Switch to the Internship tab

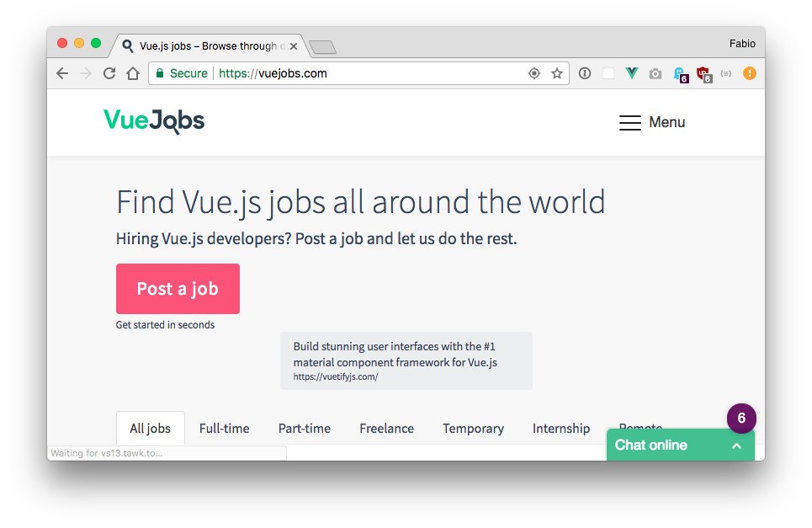pos(561,429)
